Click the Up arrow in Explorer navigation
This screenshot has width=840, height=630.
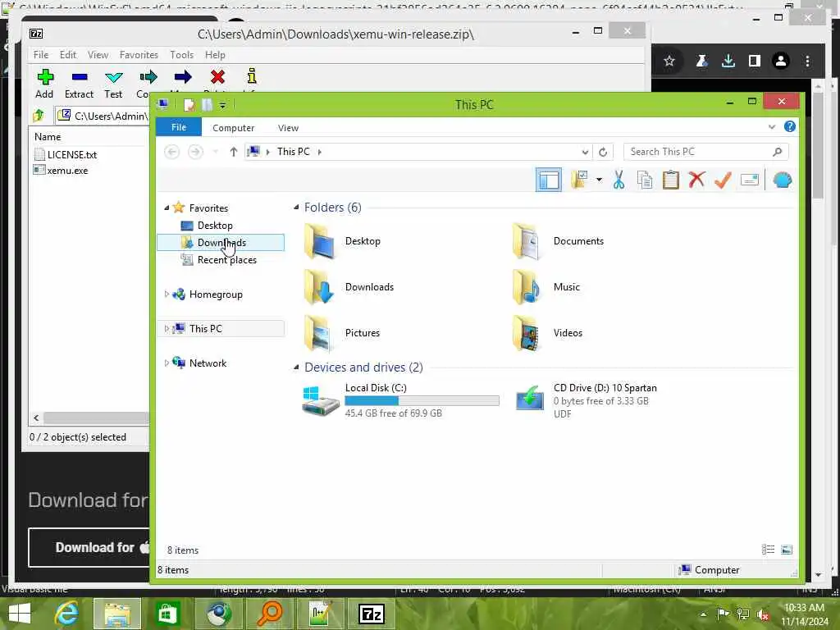pyautogui.click(x=233, y=152)
